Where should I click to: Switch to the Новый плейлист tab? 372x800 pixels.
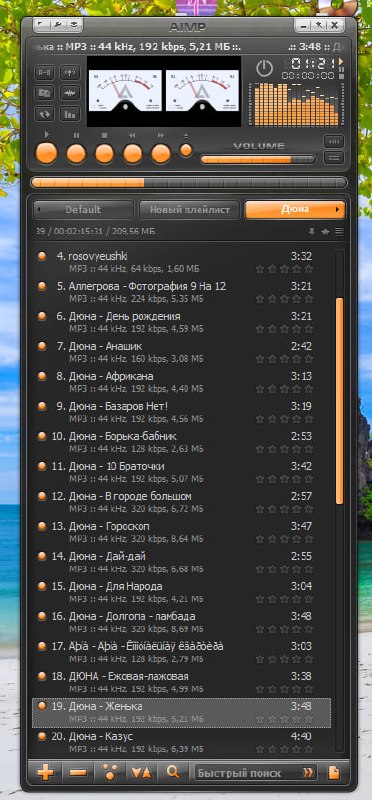(189, 210)
